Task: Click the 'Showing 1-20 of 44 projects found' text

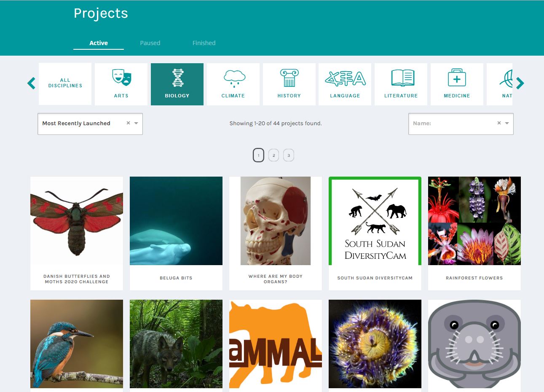Action: (x=276, y=124)
